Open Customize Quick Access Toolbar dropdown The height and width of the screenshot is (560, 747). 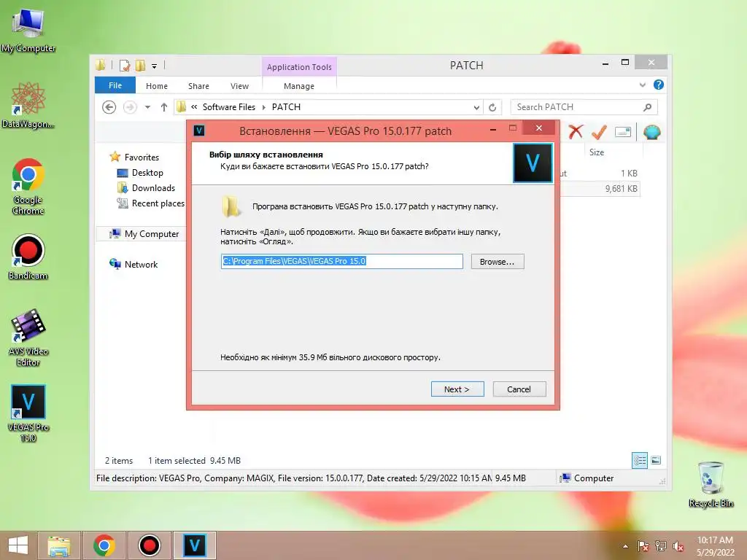(x=155, y=66)
